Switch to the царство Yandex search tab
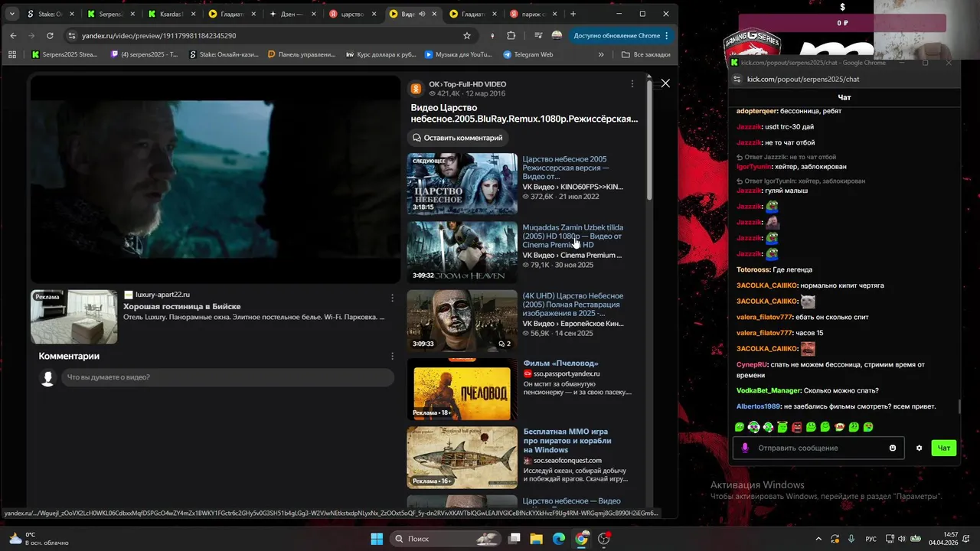 point(354,14)
